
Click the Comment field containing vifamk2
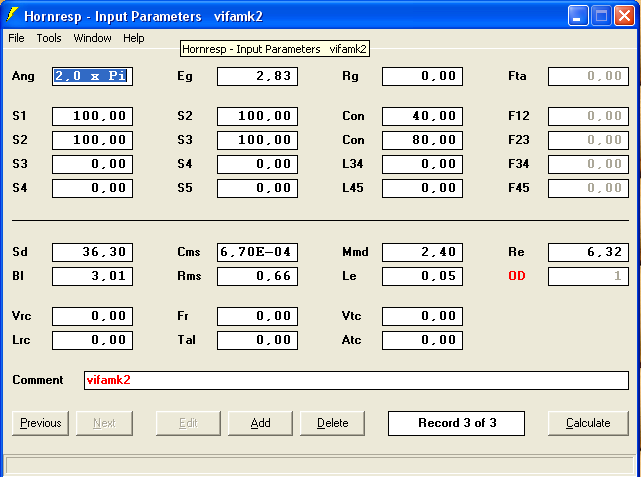click(x=355, y=380)
